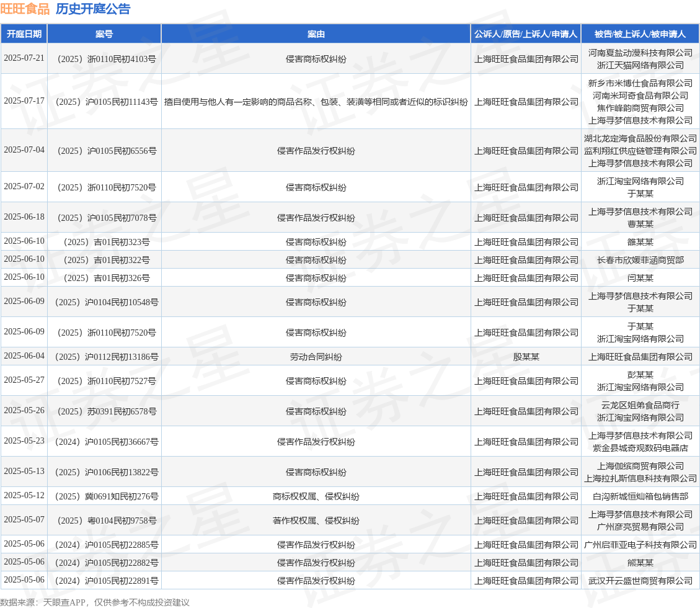Click the long cause text starting 擅自使用
The width and height of the screenshot is (700, 608).
click(316, 102)
